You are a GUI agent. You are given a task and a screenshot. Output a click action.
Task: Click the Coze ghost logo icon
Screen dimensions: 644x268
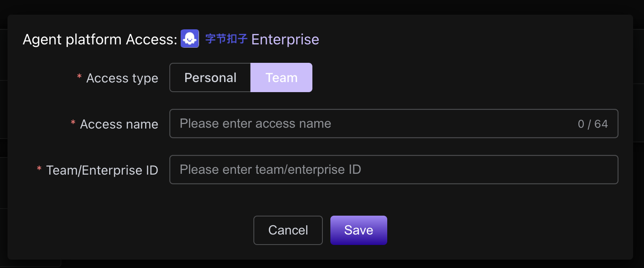(189, 39)
